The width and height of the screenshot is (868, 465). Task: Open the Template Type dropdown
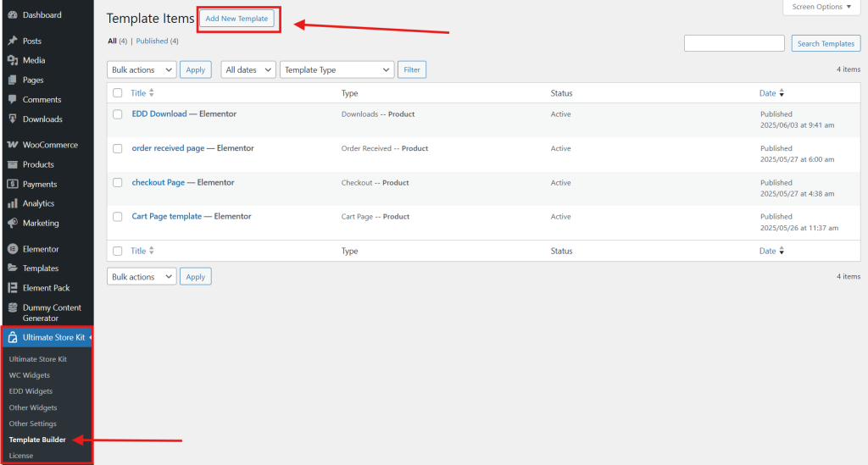(x=337, y=69)
